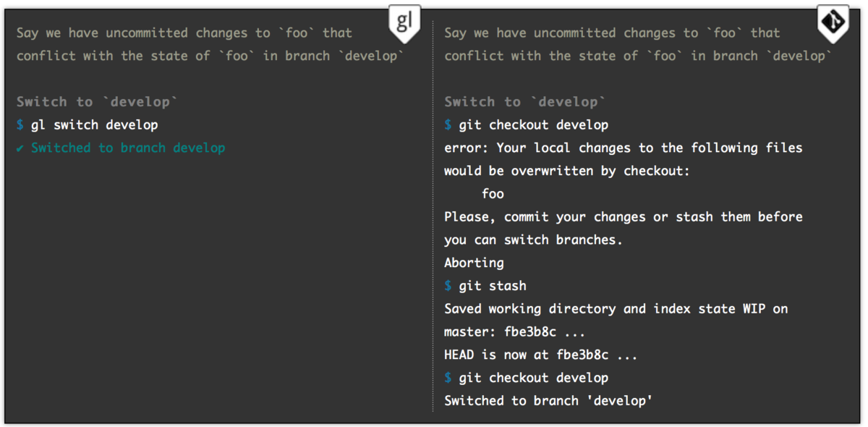This screenshot has width=868, height=427.
Task: Click the git logo badge icon
Action: (x=832, y=22)
